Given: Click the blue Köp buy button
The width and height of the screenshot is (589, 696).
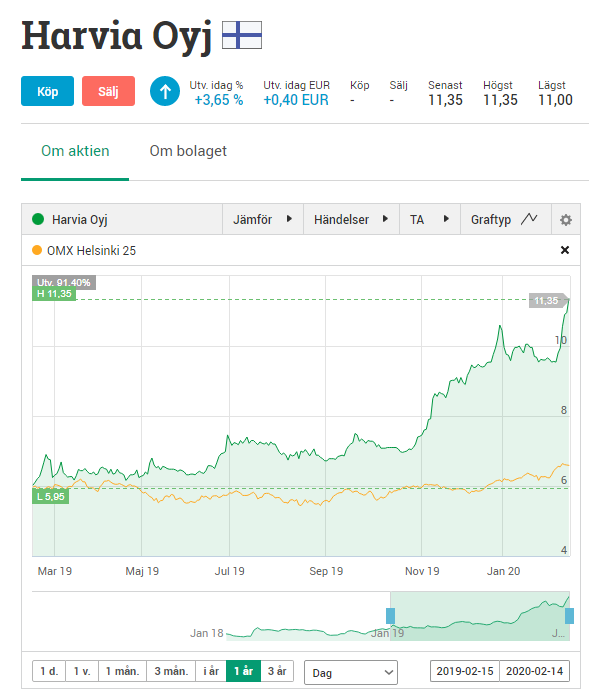Looking at the screenshot, I should point(47,91).
